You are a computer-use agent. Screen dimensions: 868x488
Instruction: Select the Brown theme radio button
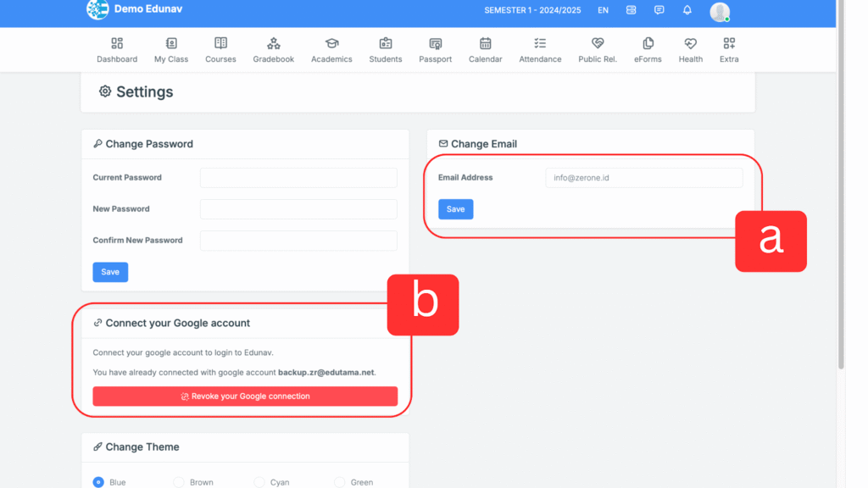[x=179, y=482]
